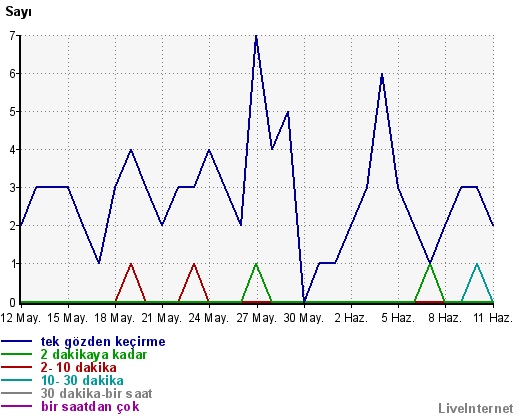
Task: Click the gray legend line for 30 dakika-bir saat
Action: pyautogui.click(x=16, y=393)
